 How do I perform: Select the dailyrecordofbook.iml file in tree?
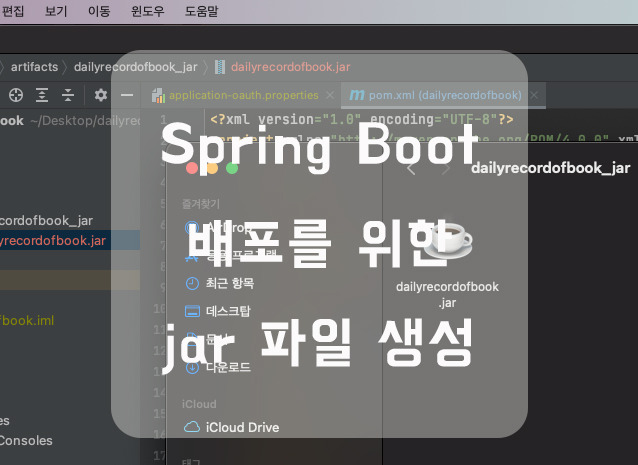tap(27, 320)
